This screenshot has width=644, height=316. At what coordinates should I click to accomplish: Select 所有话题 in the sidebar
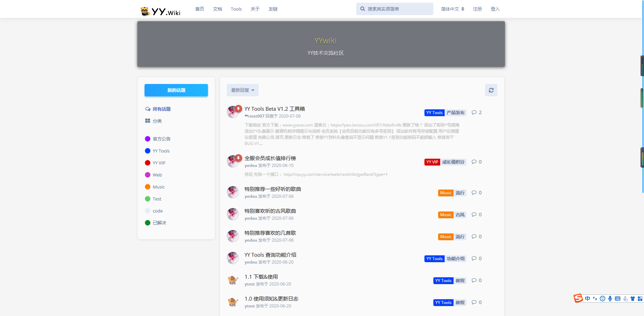[162, 109]
